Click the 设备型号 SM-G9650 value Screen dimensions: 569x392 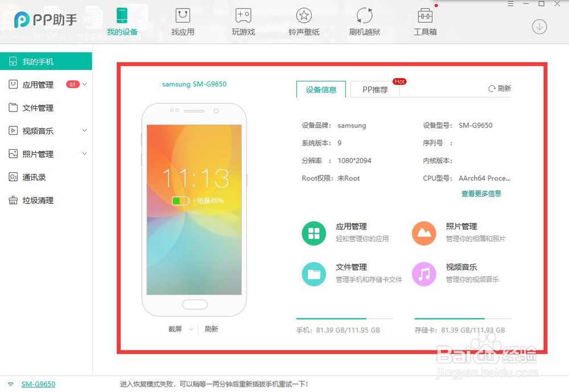tap(475, 126)
